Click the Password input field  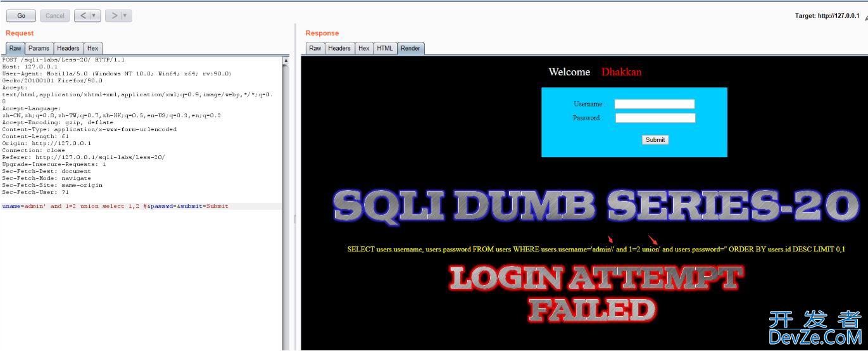[655, 118]
